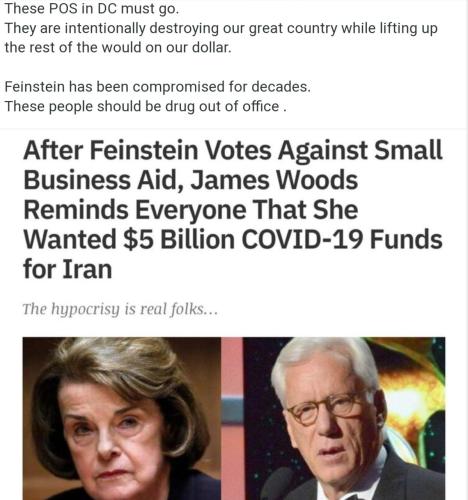Viewport: 468px width, 500px height.
Task: Click the subtitle "The hypocrisy is real folks..."
Action: tap(120, 309)
